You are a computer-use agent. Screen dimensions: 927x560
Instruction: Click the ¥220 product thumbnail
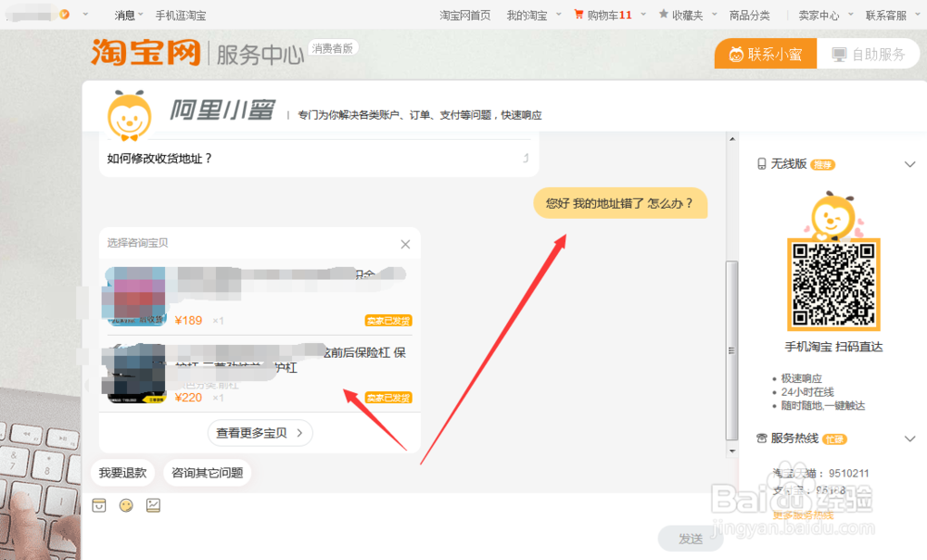134,373
